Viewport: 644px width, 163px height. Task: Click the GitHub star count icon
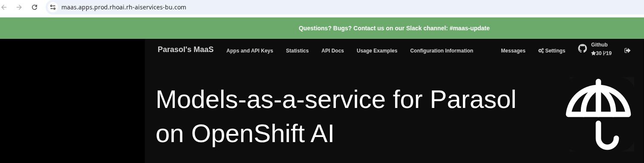coord(593,53)
